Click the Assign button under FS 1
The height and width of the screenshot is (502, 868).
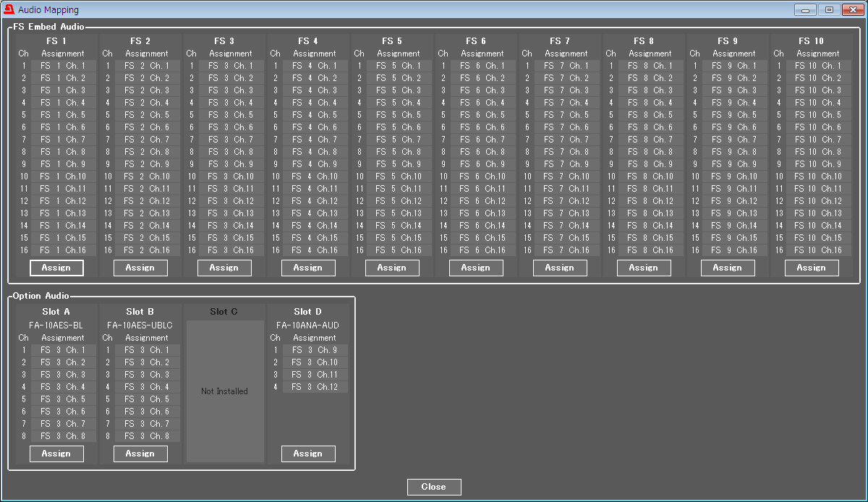click(56, 268)
